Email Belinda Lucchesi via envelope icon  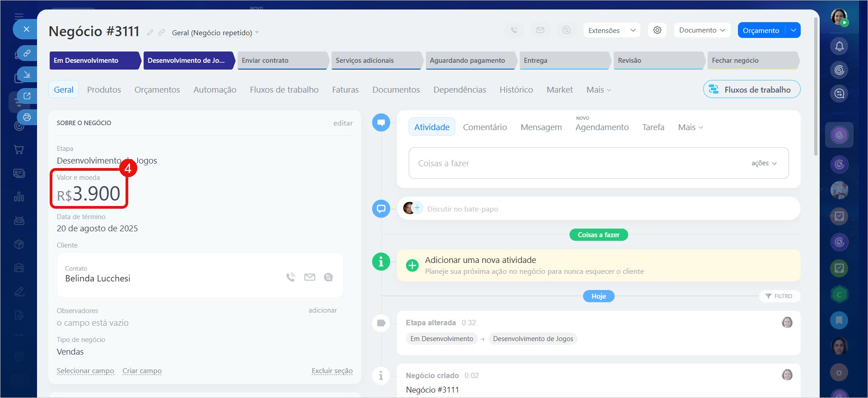pyautogui.click(x=310, y=277)
